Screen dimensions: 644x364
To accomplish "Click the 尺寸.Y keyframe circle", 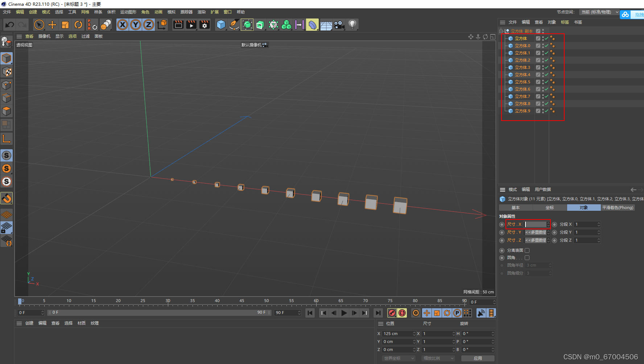I will [x=502, y=233].
